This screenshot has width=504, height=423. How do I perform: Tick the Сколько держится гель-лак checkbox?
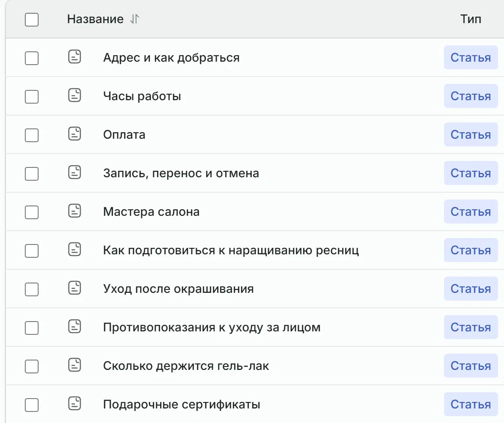[x=32, y=366]
